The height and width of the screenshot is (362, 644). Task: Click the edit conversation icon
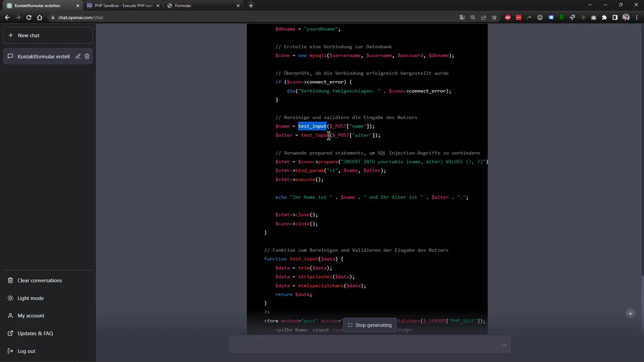(x=78, y=56)
